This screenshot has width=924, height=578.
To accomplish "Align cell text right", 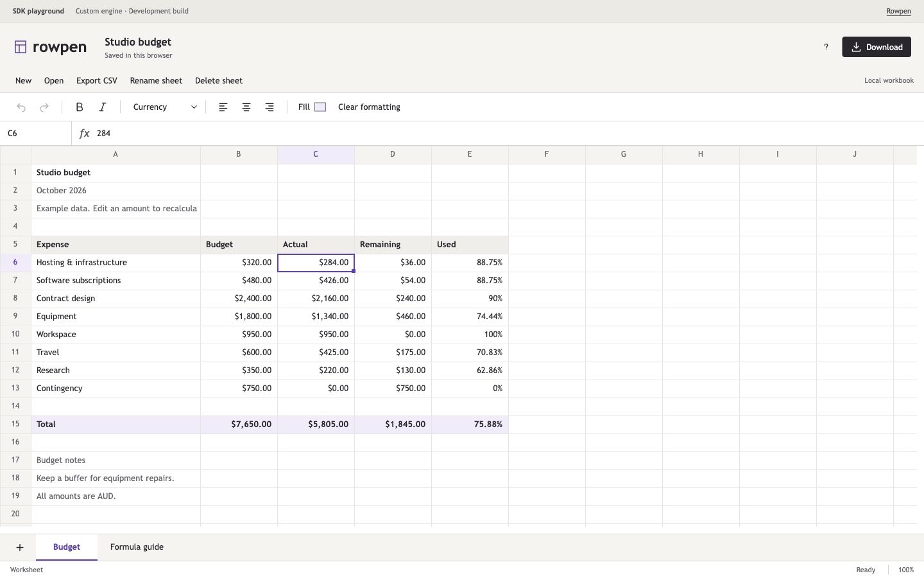I will [x=269, y=107].
